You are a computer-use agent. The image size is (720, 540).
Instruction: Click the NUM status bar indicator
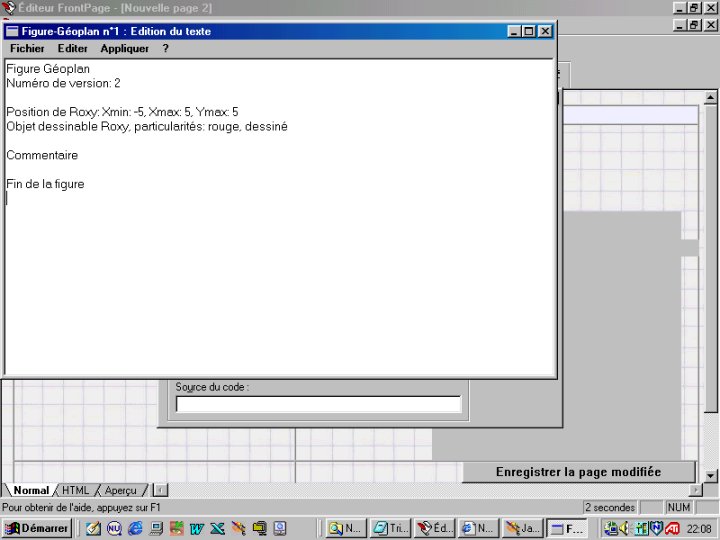(679, 507)
